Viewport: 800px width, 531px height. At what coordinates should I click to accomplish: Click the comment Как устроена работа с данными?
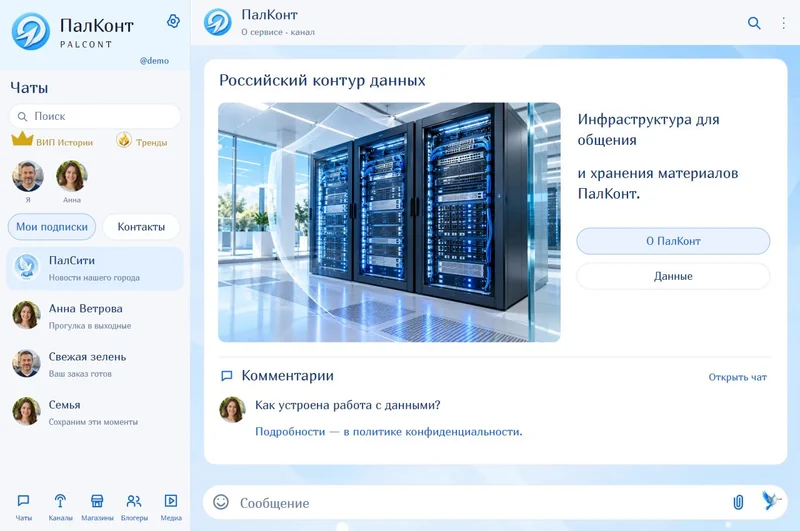click(347, 405)
